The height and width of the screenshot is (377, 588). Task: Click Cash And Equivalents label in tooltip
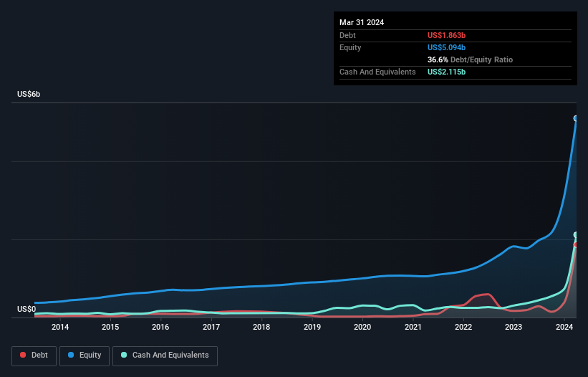pyautogui.click(x=377, y=72)
